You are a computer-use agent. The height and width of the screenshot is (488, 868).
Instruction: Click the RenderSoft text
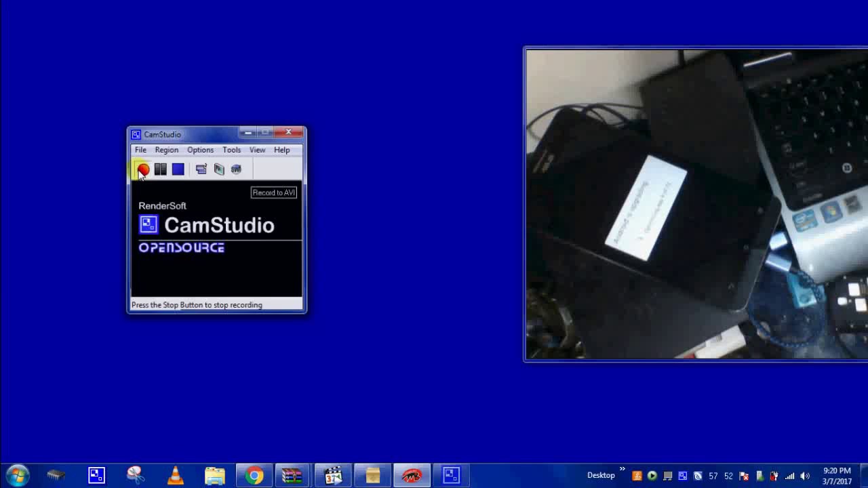162,205
